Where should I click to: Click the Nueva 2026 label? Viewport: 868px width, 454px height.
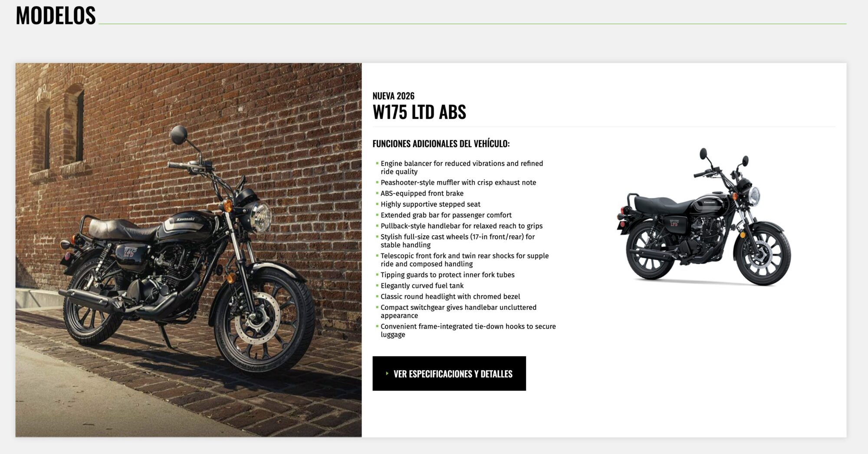tap(393, 96)
